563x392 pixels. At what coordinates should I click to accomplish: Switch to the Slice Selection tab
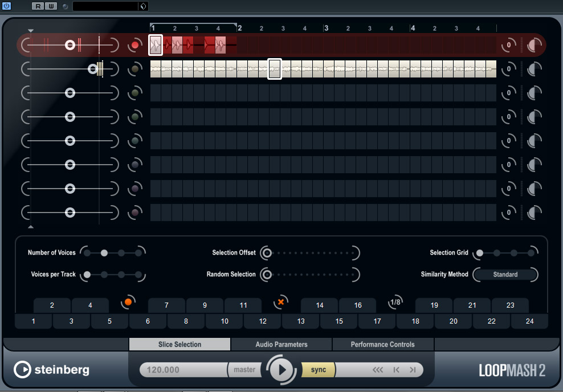(179, 344)
